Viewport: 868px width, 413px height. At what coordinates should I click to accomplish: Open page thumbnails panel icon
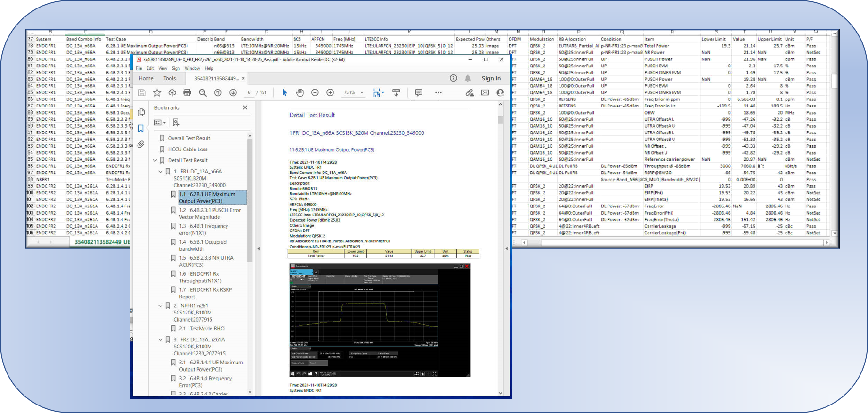point(141,113)
